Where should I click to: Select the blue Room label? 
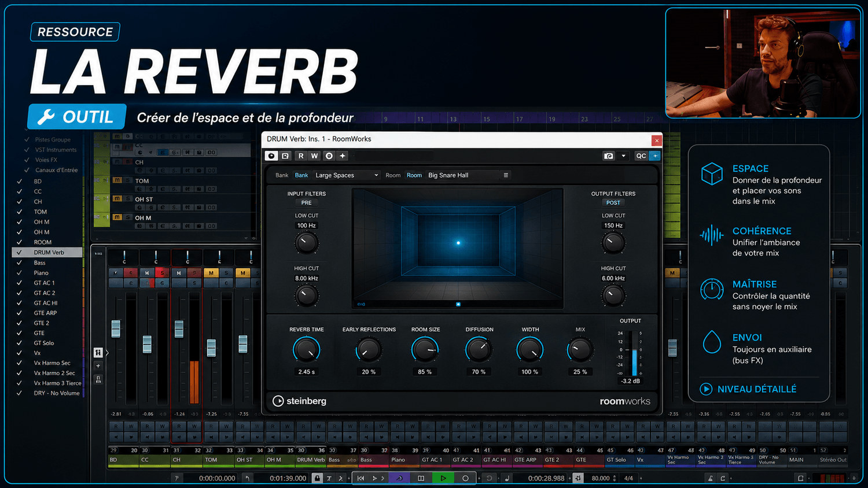414,175
